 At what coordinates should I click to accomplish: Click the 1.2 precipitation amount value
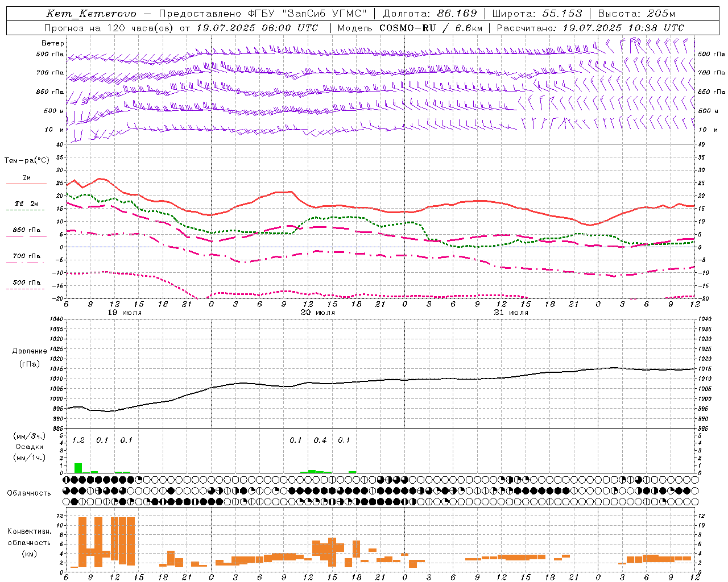78,440
